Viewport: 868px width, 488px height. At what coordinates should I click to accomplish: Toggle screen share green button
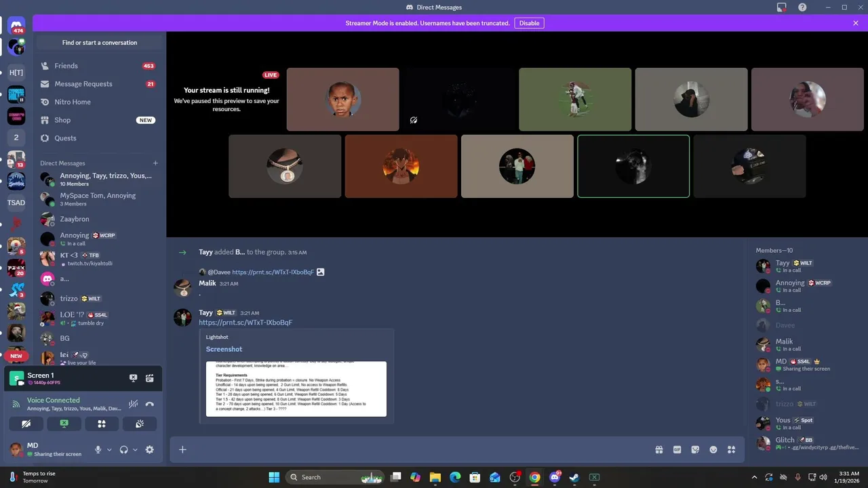[64, 424]
